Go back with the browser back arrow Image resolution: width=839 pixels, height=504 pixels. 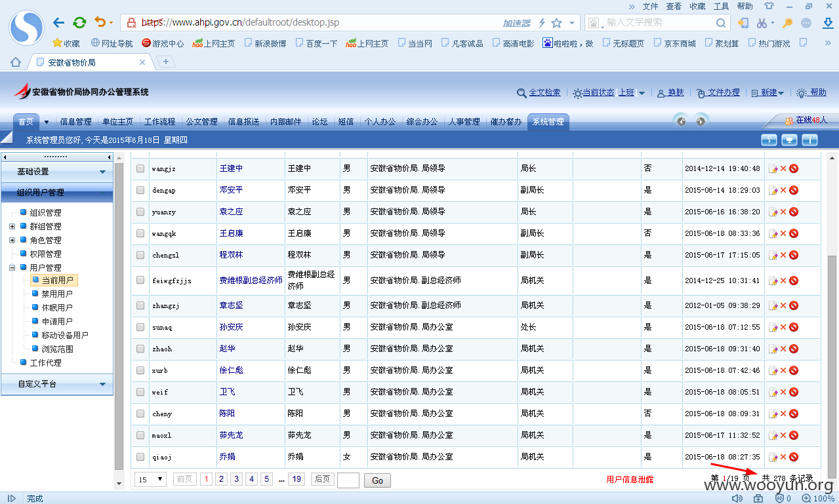click(x=58, y=23)
